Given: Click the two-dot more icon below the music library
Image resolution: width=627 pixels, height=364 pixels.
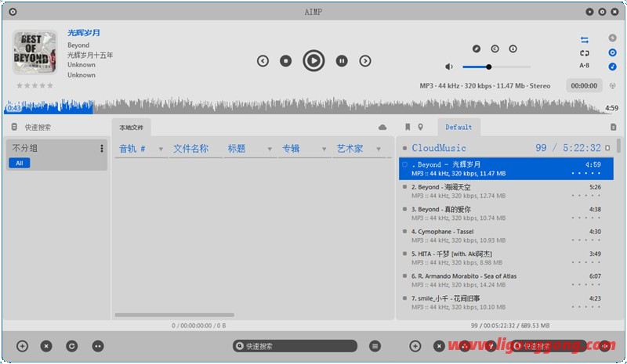Looking at the screenshot, I should 98,346.
